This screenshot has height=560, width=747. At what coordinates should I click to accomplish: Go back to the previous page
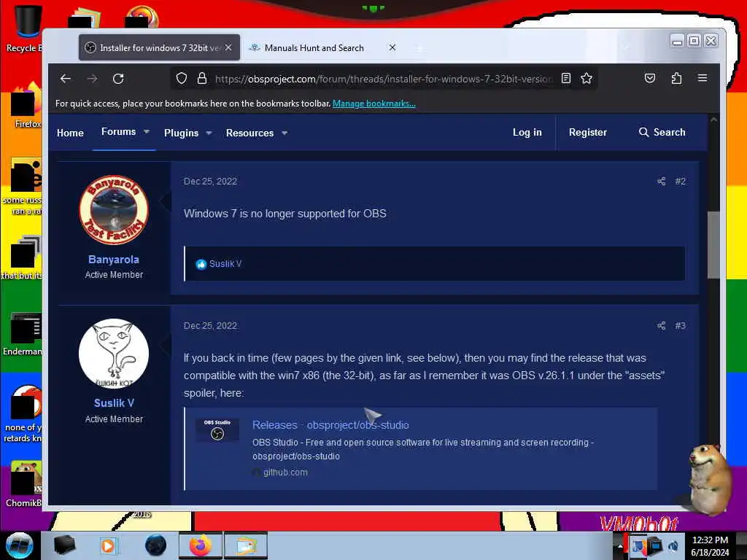coord(66,79)
